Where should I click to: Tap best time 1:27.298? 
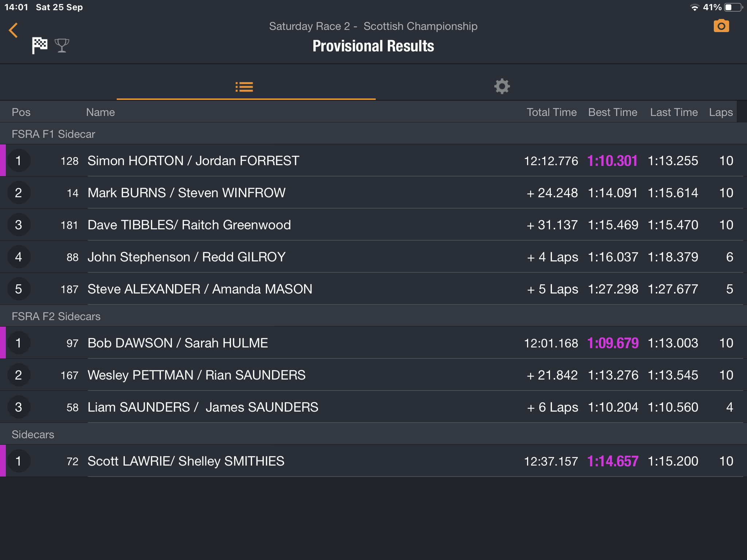(613, 289)
